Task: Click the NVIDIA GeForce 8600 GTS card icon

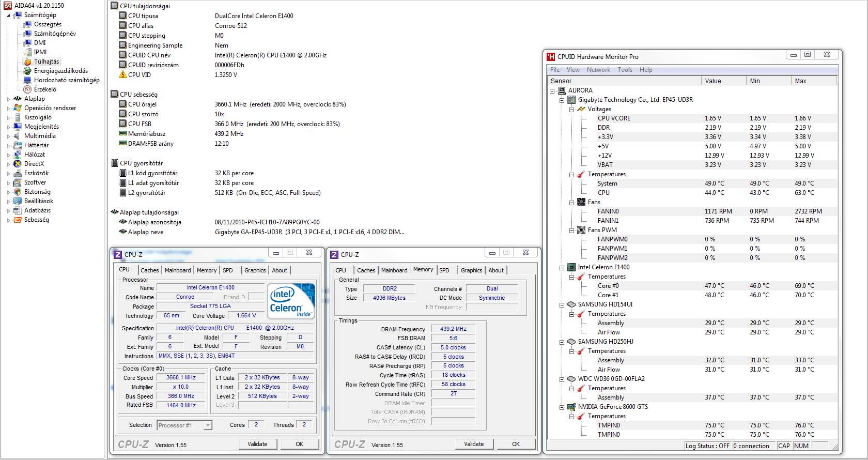Action: click(571, 407)
